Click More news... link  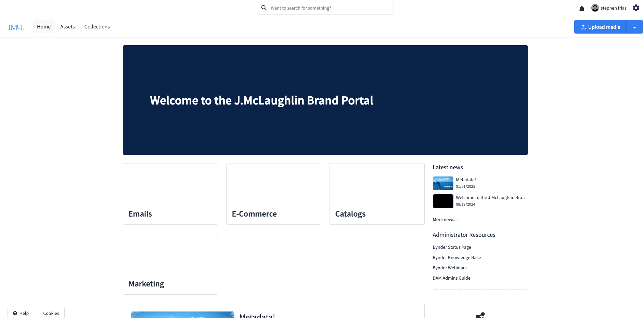[x=445, y=220]
